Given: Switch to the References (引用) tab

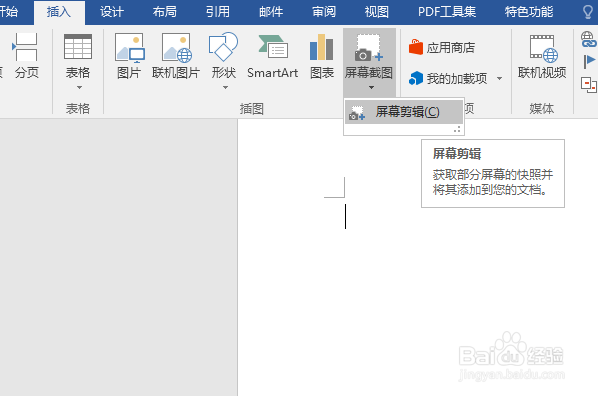Looking at the screenshot, I should pos(218,12).
